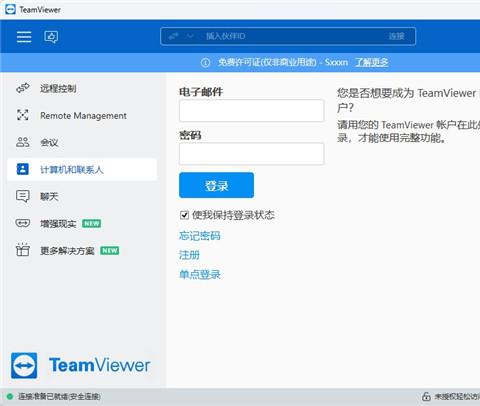Viewport: 480px width, 406px height.
Task: Click the 连接 connect button
Action: pyautogui.click(x=396, y=36)
